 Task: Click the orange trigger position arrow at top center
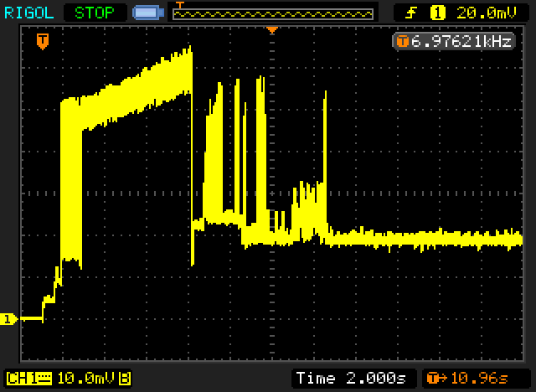272,30
